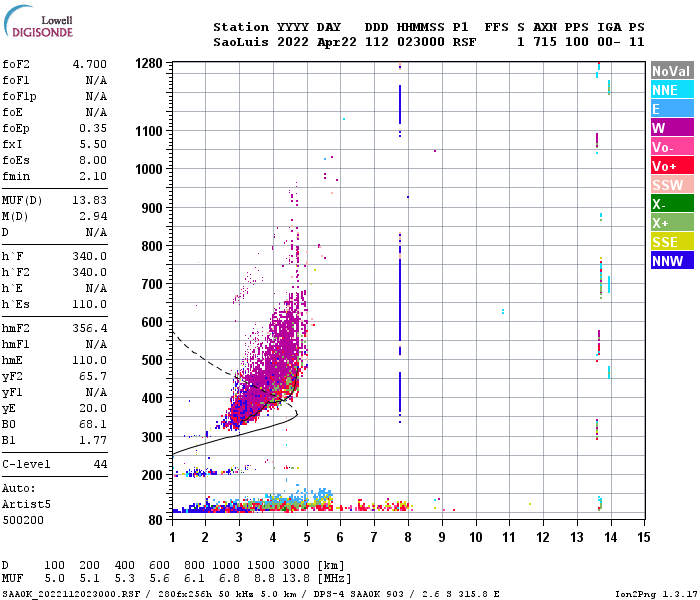Select the Vo+ red legend swatch
700x600 pixels.
tap(672, 166)
